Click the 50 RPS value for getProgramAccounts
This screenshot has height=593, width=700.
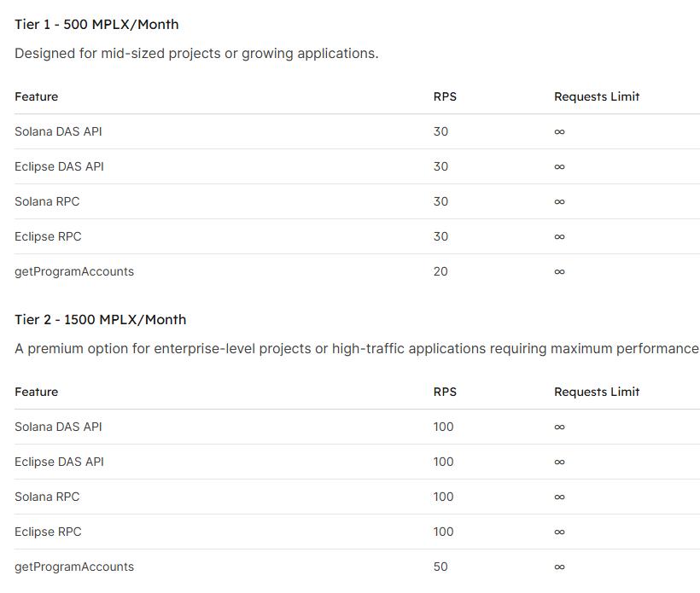coord(440,567)
